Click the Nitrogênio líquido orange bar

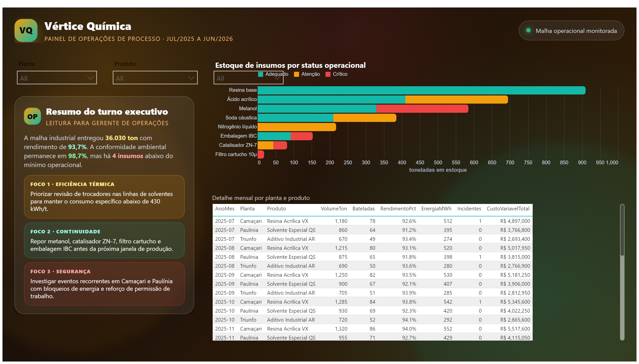click(297, 127)
